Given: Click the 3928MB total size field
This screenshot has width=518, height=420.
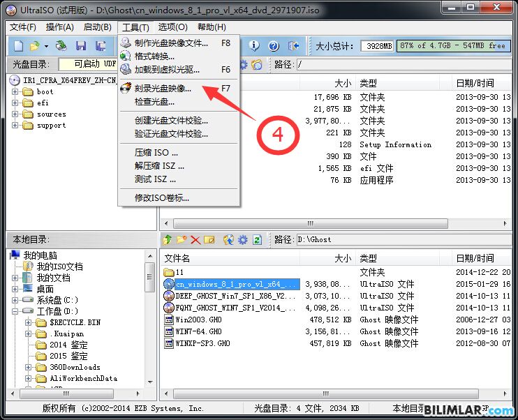Looking at the screenshot, I should pyautogui.click(x=378, y=46).
